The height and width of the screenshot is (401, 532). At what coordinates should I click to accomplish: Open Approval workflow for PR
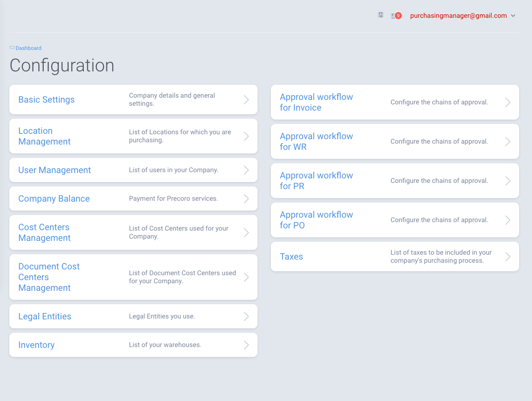click(316, 181)
